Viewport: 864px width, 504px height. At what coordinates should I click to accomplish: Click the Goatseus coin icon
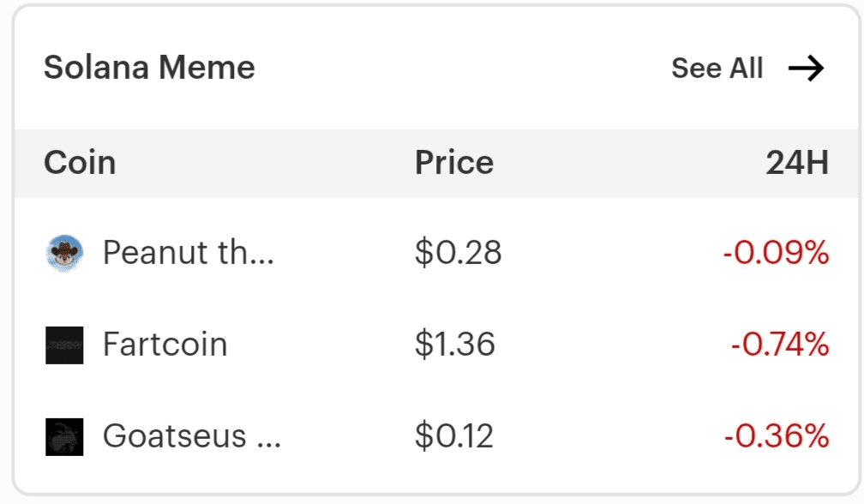pyautogui.click(x=64, y=436)
